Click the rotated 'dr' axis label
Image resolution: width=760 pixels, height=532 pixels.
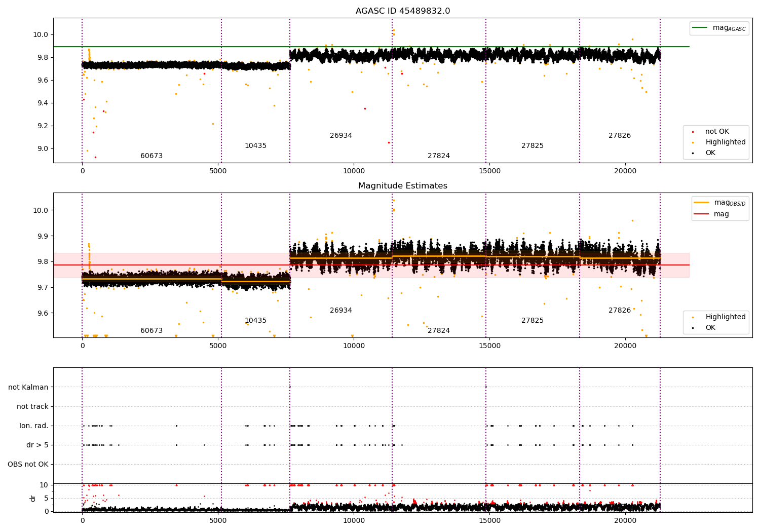tap(33, 499)
